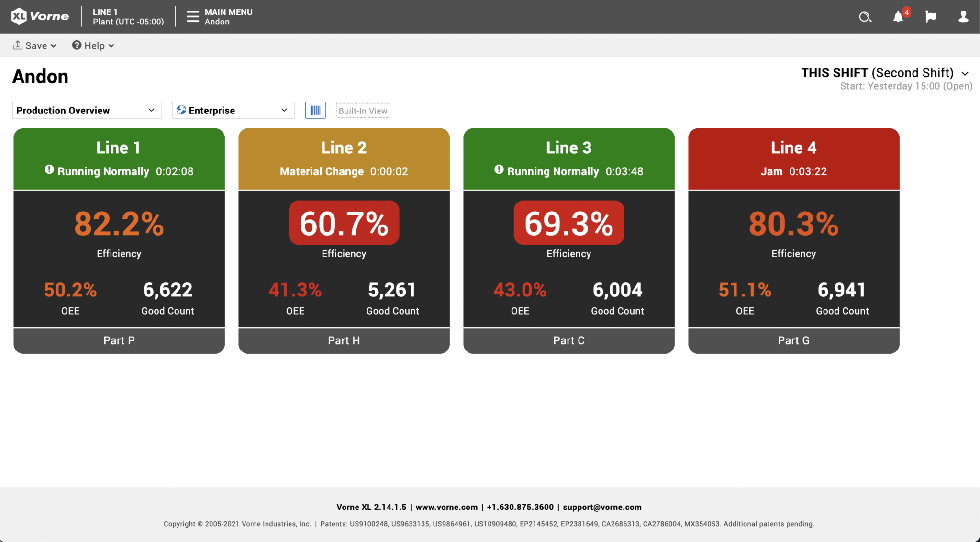
Task: Open notifications with the bell icon
Action: (x=899, y=17)
